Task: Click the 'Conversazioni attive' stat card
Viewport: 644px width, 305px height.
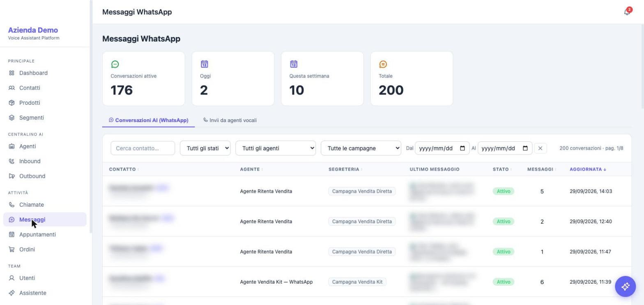Action: coord(143,79)
